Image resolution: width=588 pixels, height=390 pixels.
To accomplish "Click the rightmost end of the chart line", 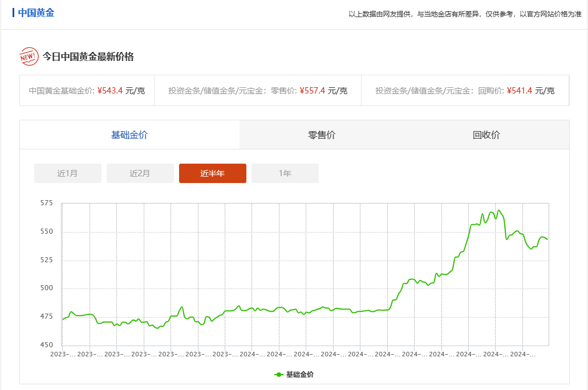I will pyautogui.click(x=548, y=239).
